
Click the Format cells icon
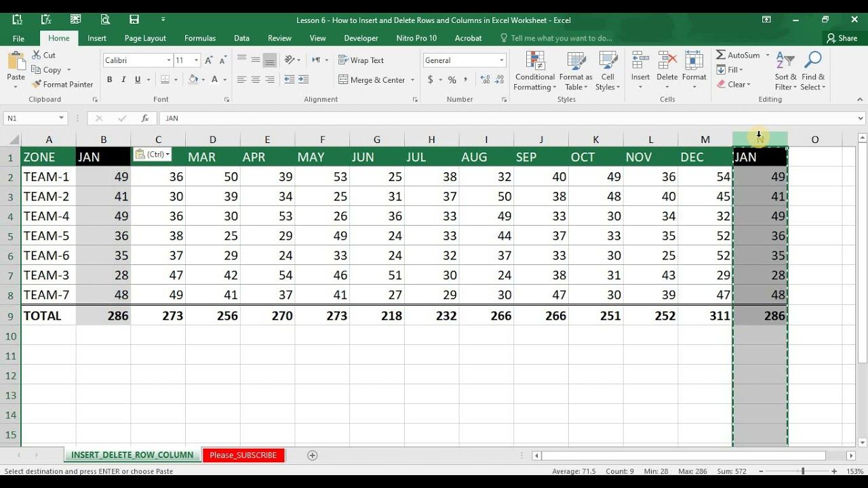(694, 61)
